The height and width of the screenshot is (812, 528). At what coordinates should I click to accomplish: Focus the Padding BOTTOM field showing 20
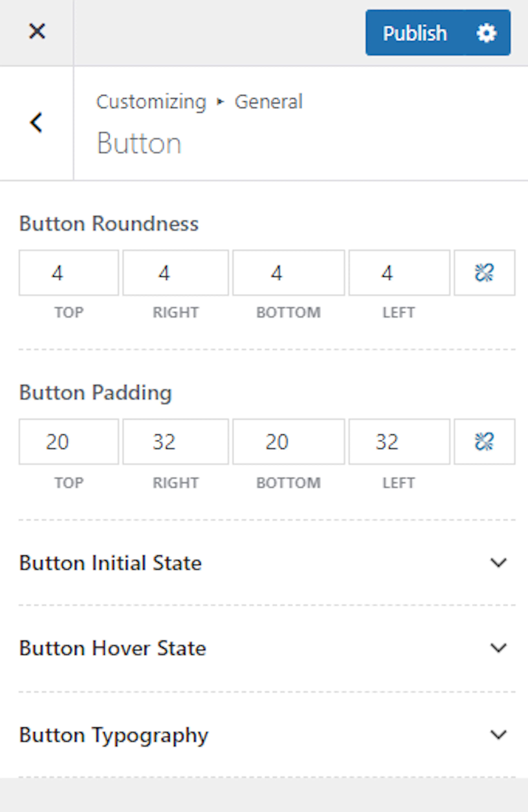coord(289,441)
